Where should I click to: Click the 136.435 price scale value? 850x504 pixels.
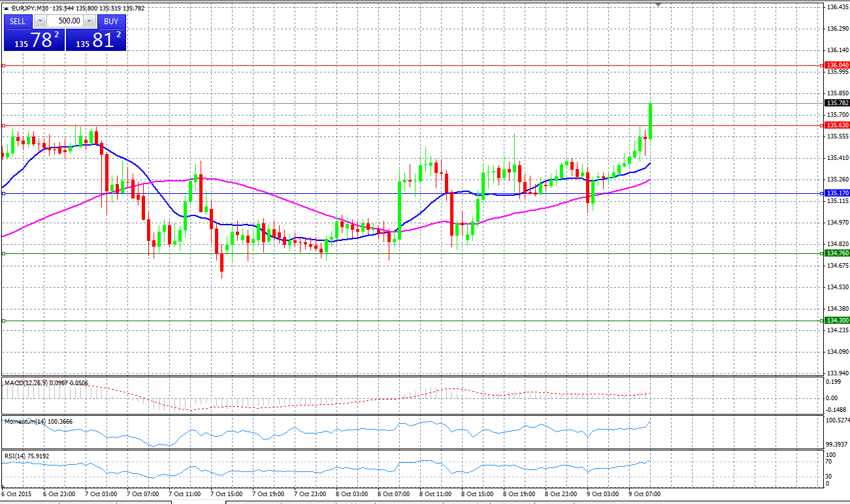point(838,7)
